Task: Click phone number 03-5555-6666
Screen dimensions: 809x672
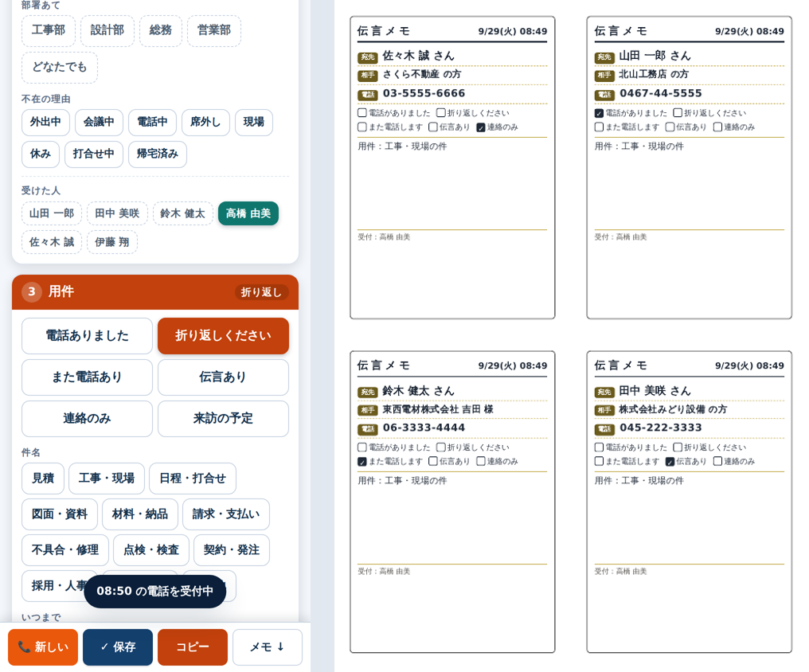Action: [x=424, y=93]
